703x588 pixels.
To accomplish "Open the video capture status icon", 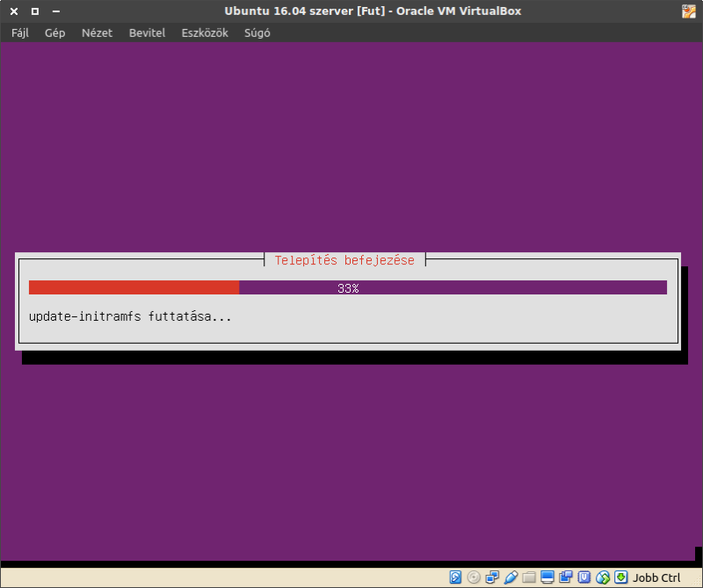I will coord(565,577).
